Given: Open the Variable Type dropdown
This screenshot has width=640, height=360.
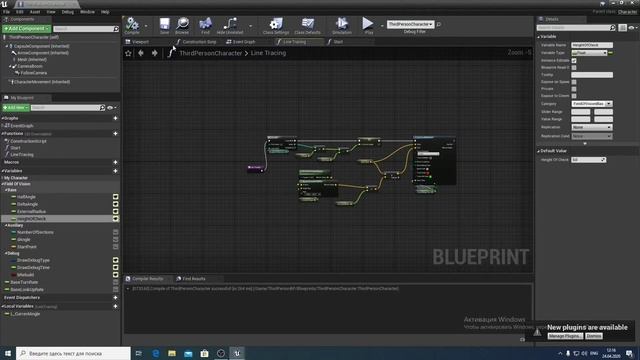Looking at the screenshot, I should pyautogui.click(x=589, y=53).
